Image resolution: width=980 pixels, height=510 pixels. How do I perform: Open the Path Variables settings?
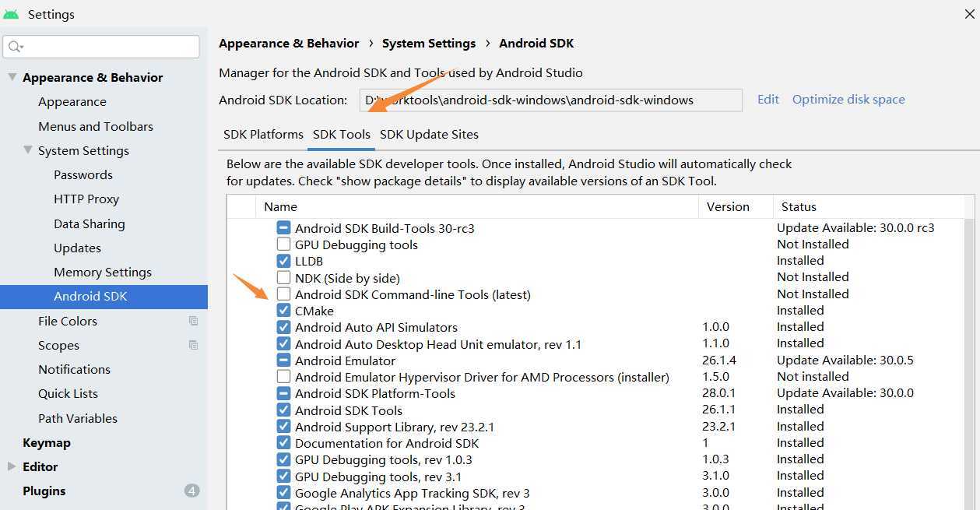pyautogui.click(x=78, y=418)
